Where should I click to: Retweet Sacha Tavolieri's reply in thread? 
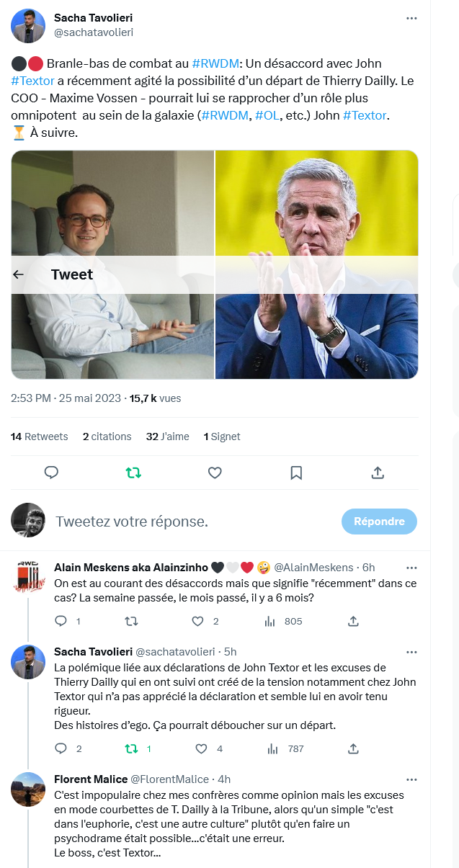click(132, 749)
